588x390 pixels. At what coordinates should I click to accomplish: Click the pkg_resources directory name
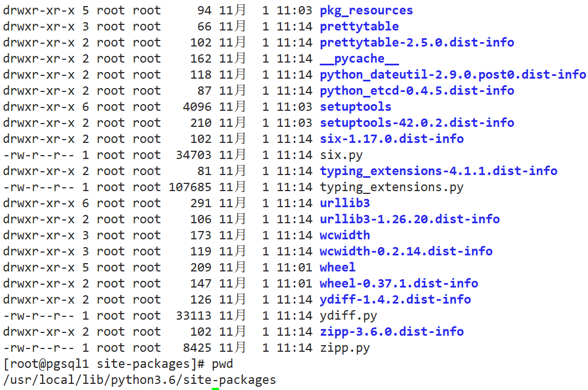(366, 11)
